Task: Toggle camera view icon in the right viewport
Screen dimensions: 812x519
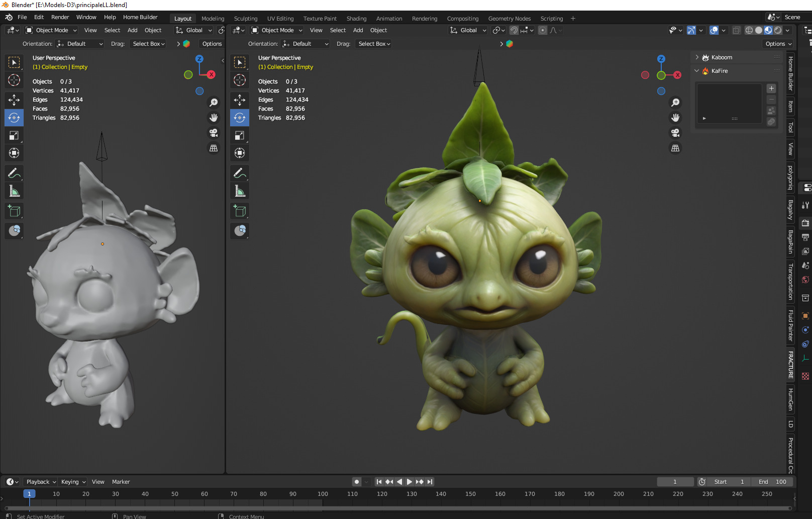Action: click(x=675, y=133)
